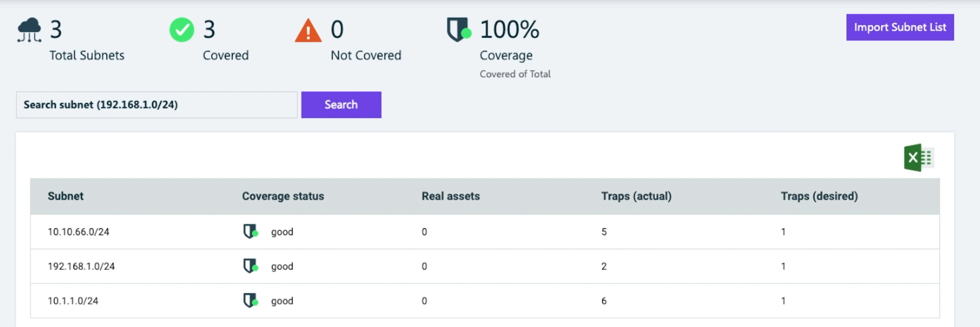
Task: Focus the Search subnet input field
Action: [156, 105]
